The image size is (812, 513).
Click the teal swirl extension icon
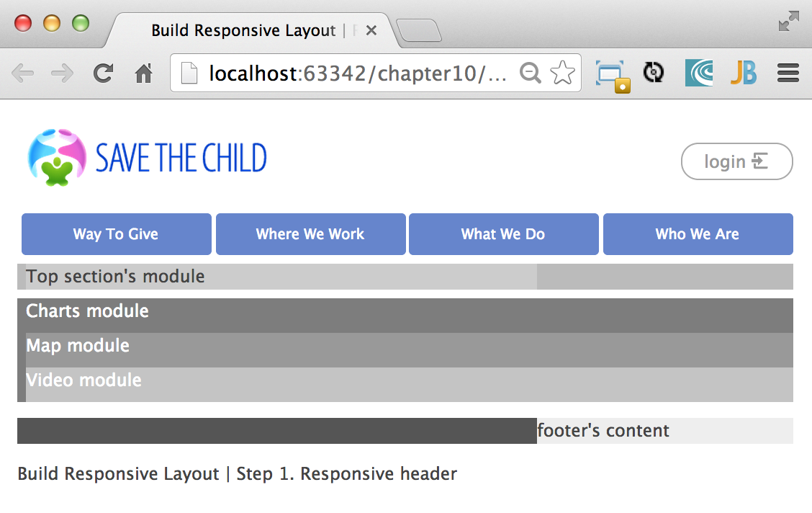pos(699,73)
